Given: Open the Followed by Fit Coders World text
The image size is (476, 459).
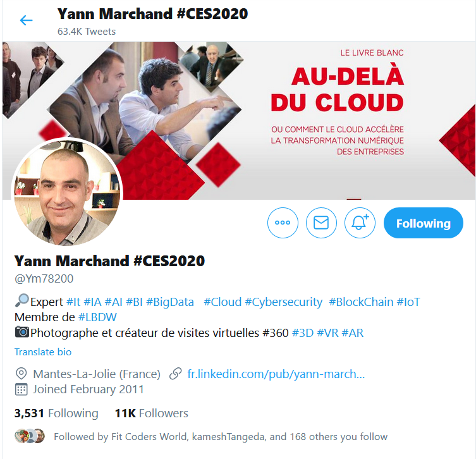Looking at the screenshot, I should tap(221, 436).
